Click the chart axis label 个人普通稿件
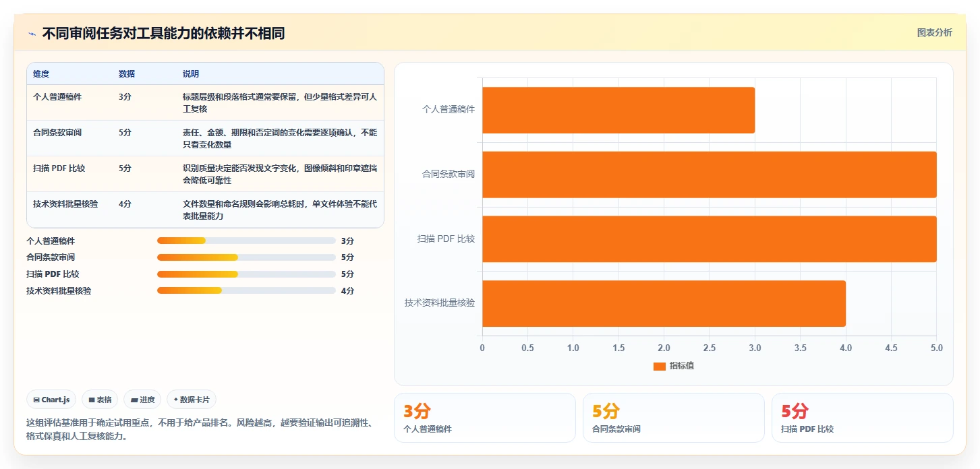980x469 pixels. point(449,109)
